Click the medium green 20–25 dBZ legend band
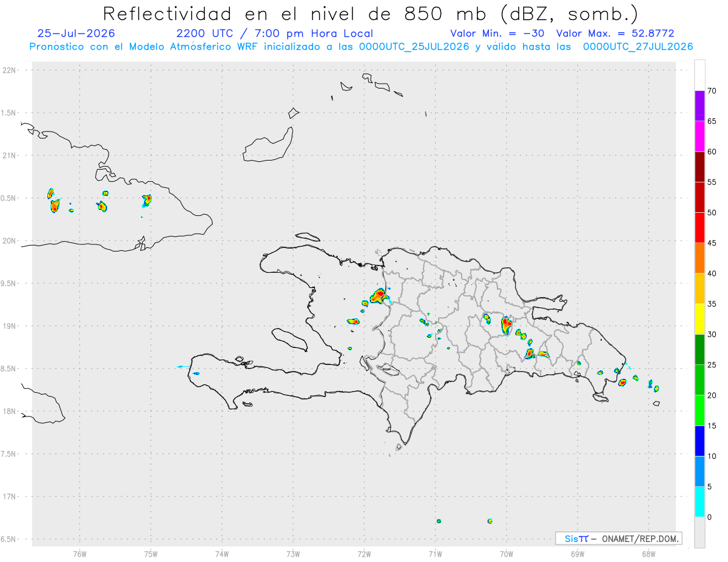This screenshot has height=562, width=728. [x=699, y=380]
